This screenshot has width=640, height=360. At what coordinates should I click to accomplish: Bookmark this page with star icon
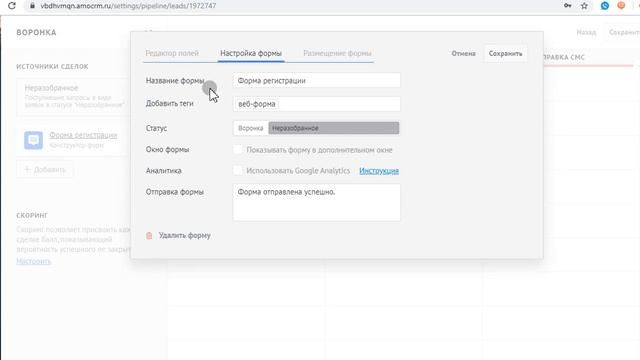[x=584, y=6]
